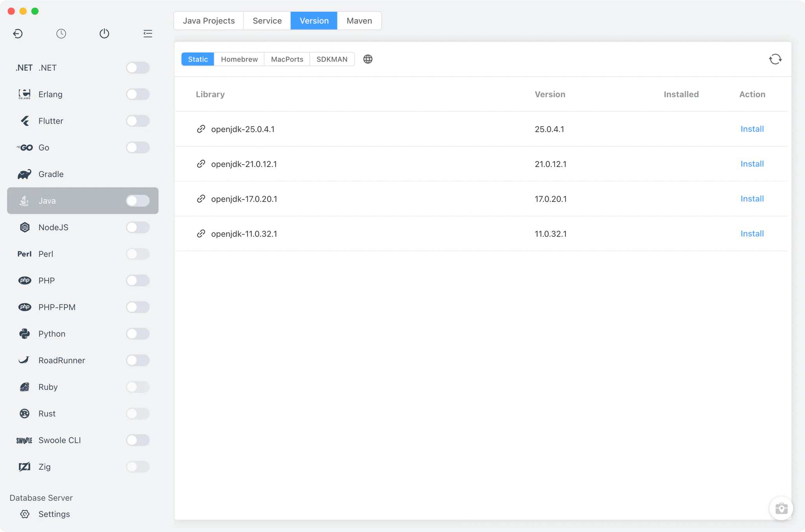805x532 pixels.
Task: Click the Swoole logo icon
Action: click(x=24, y=440)
